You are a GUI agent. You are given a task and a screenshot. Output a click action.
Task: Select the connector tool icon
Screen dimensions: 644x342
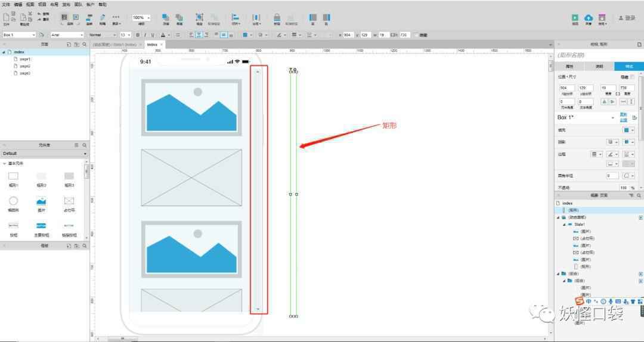89,17
